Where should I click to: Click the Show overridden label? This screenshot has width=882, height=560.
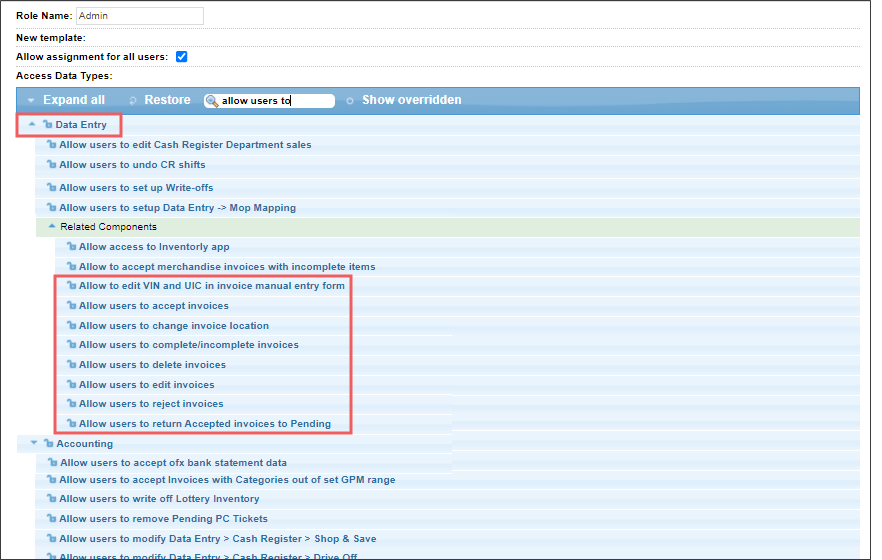pyautogui.click(x=412, y=100)
